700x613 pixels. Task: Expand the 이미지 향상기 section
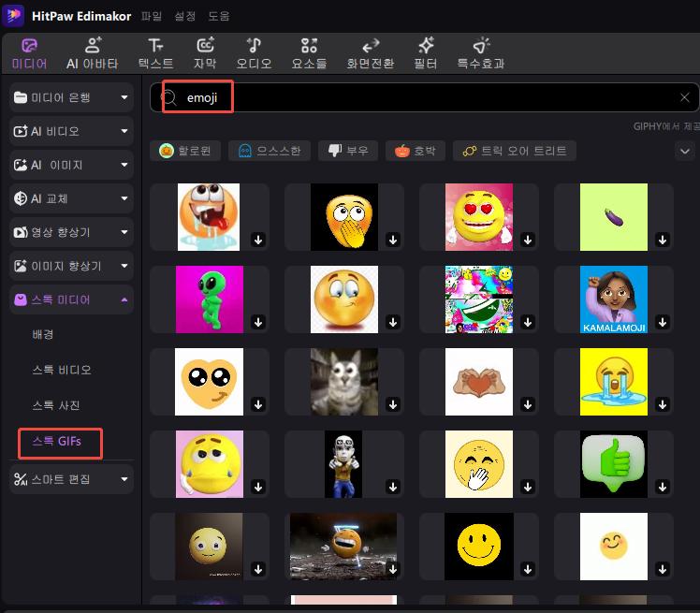click(x=71, y=266)
